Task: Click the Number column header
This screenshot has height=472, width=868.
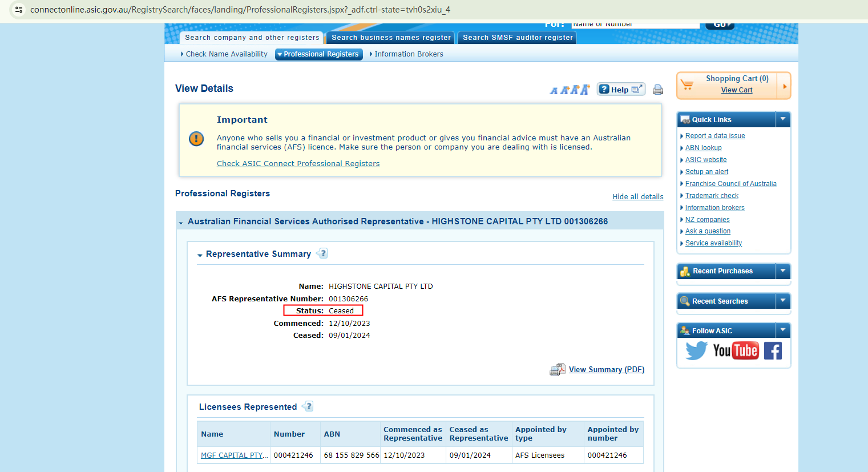Action: coord(295,434)
